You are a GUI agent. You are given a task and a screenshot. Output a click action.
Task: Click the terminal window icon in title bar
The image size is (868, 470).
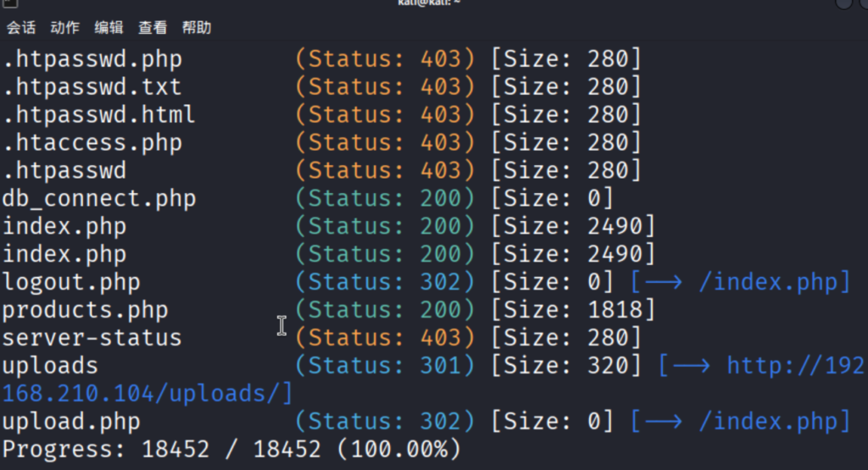coord(10,3)
